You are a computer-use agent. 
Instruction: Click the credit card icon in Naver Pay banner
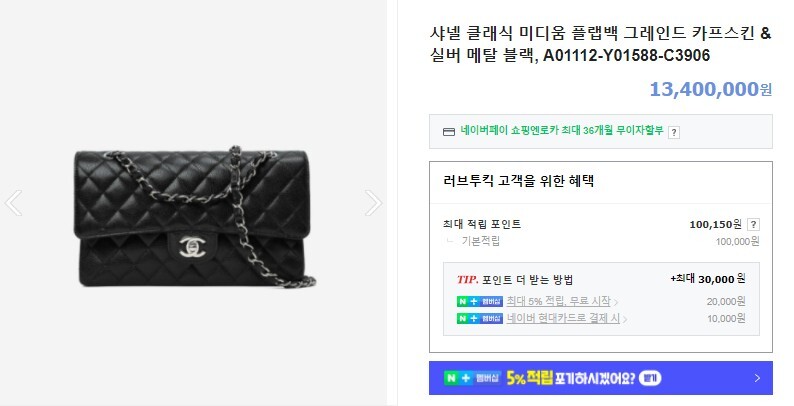(449, 132)
